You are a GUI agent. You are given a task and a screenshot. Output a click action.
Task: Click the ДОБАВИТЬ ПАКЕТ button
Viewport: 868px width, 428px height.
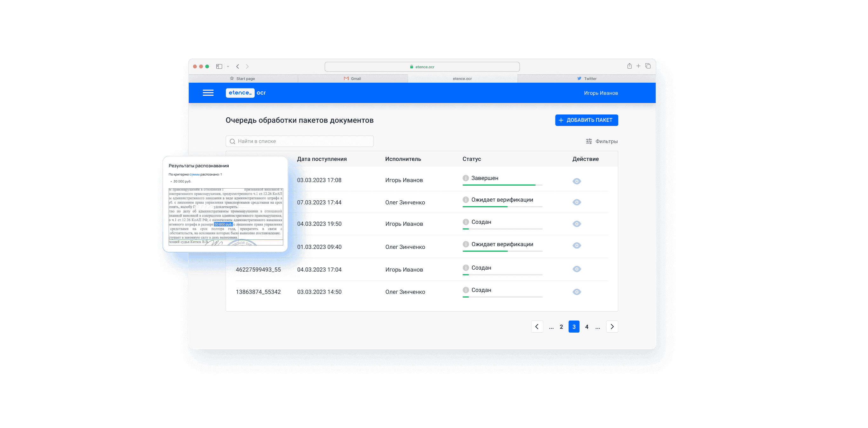click(586, 120)
